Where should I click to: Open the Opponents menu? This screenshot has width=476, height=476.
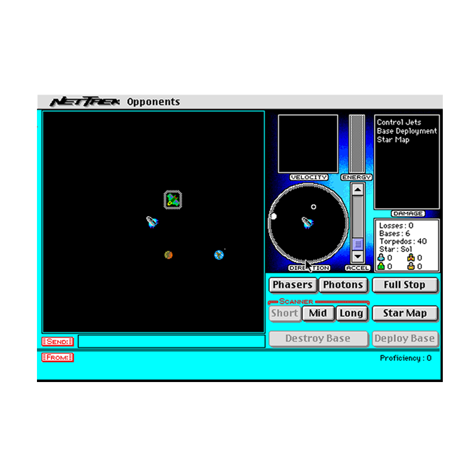(x=153, y=101)
